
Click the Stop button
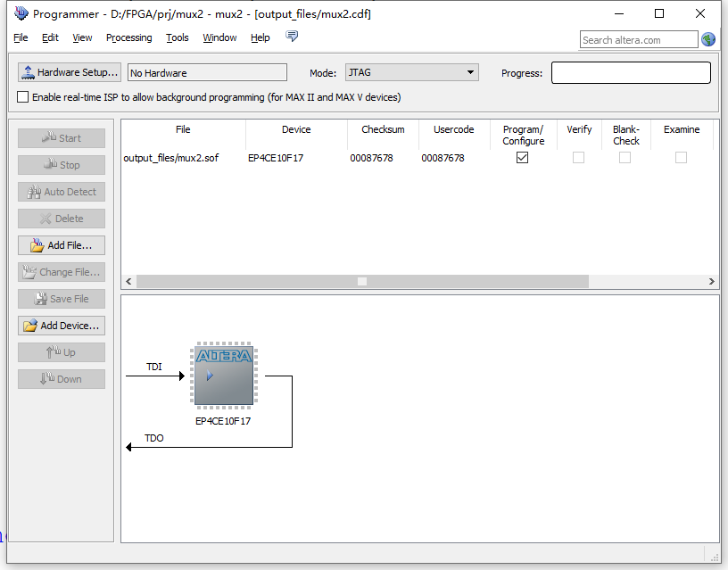62,165
